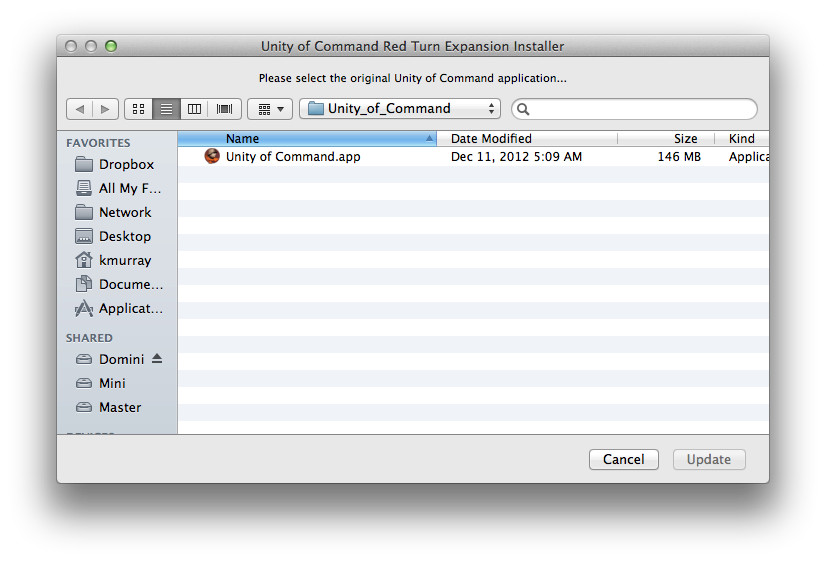
Task: Open Applications in the sidebar
Action: click(117, 308)
